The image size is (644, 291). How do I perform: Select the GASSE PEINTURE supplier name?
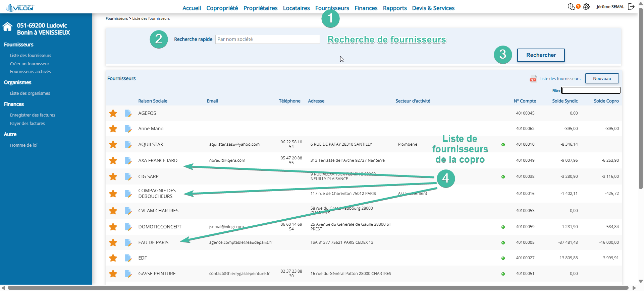tap(157, 274)
